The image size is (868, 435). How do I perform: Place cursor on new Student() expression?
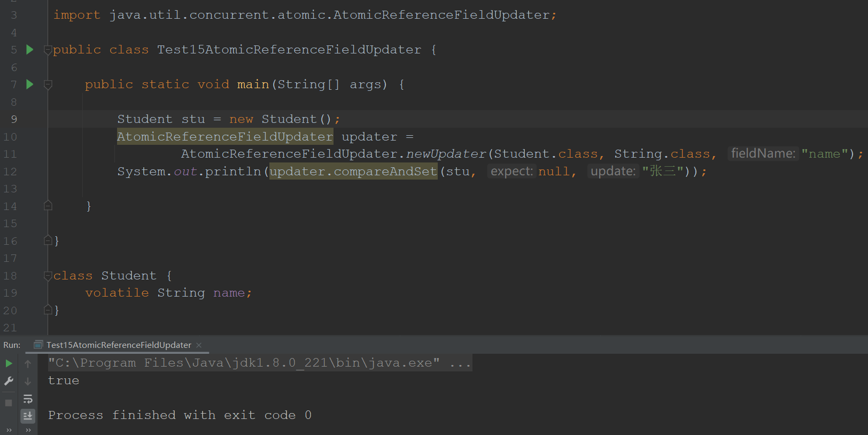(281, 119)
